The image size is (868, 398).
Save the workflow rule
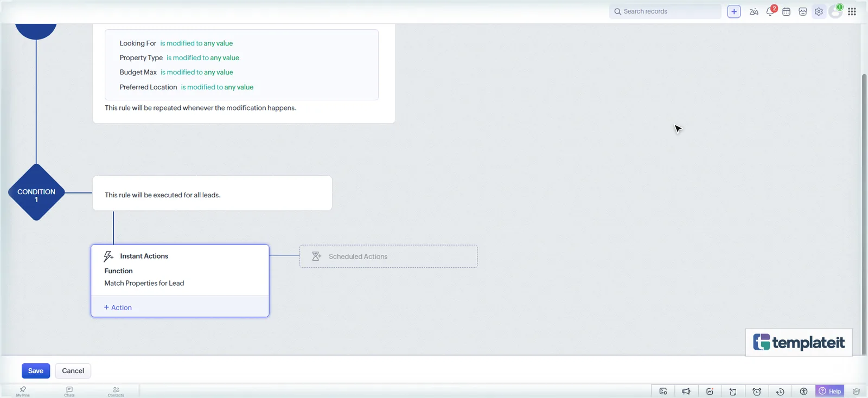36,371
